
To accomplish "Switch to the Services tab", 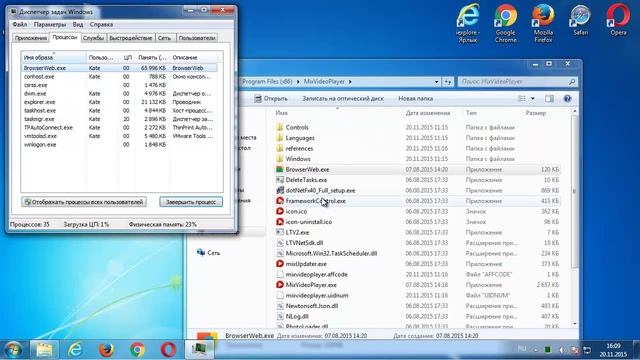I will point(93,38).
